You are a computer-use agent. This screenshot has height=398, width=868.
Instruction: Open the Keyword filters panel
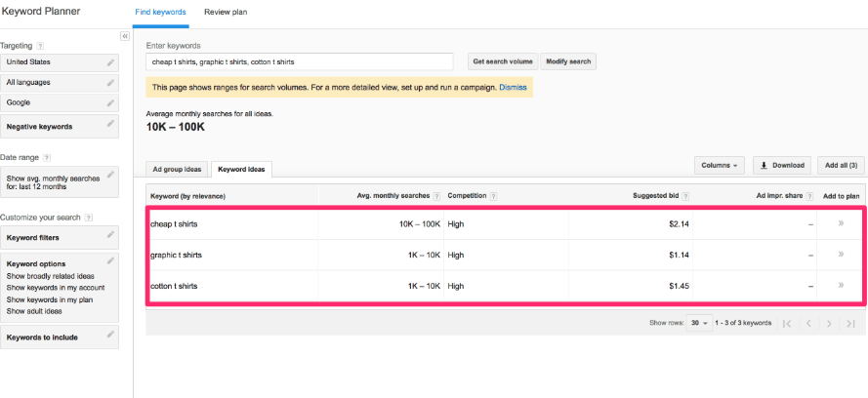[59, 237]
